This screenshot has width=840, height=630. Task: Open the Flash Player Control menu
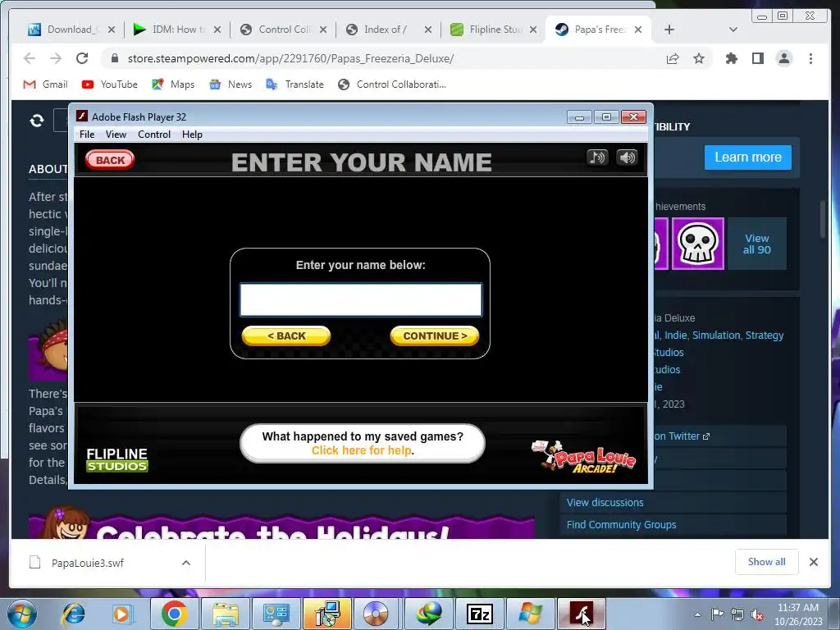tap(153, 135)
